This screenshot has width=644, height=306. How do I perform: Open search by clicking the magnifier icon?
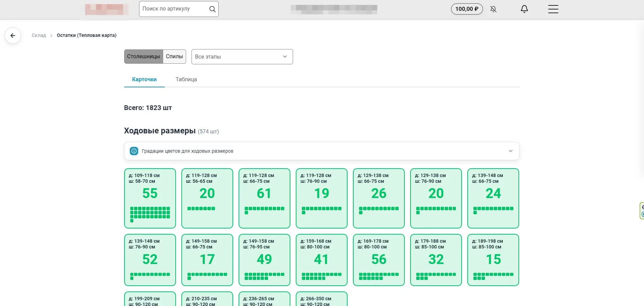(212, 9)
